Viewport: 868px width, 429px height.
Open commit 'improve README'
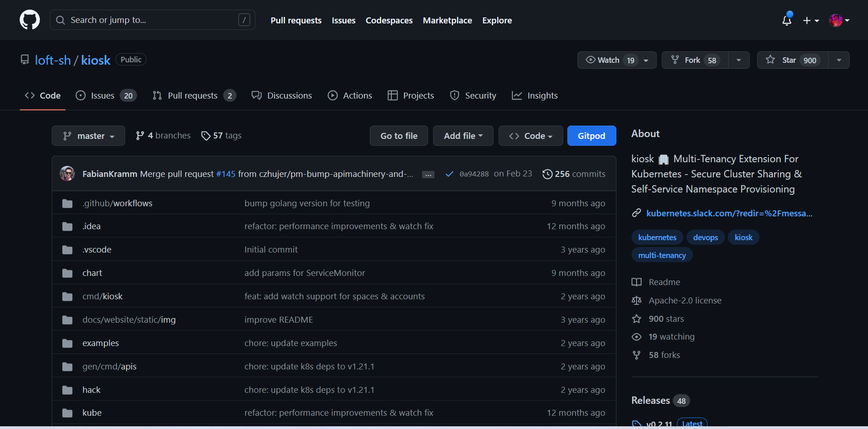pos(279,320)
